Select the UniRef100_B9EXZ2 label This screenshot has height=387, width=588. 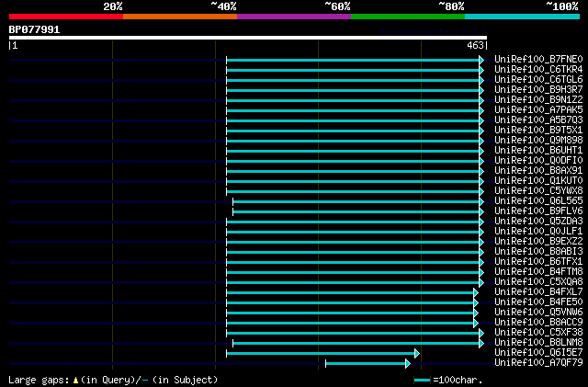point(538,242)
